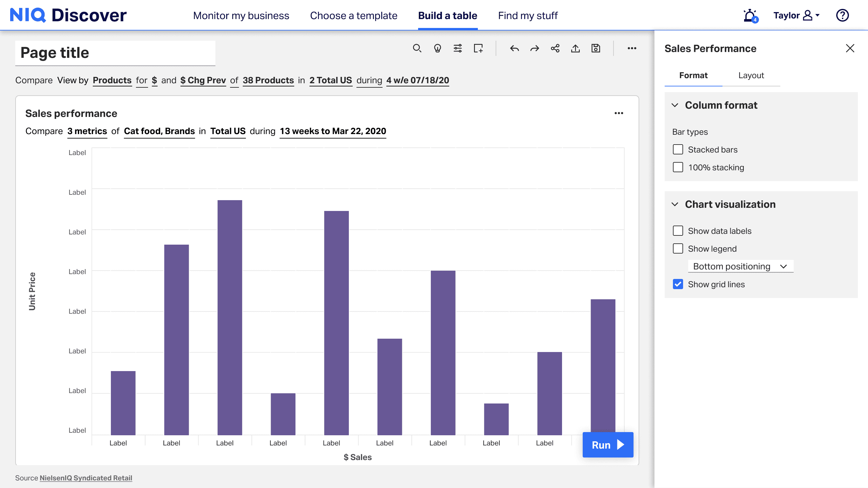Enable Show data labels checkbox

click(x=678, y=231)
